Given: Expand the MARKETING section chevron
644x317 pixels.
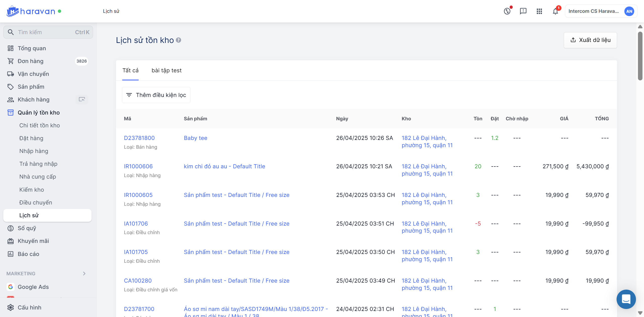Looking at the screenshot, I should click(84, 274).
